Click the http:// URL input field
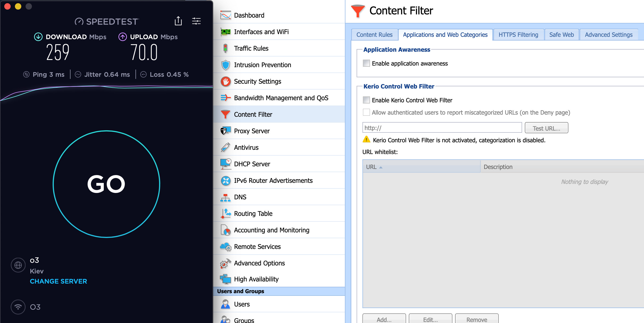 pos(442,128)
